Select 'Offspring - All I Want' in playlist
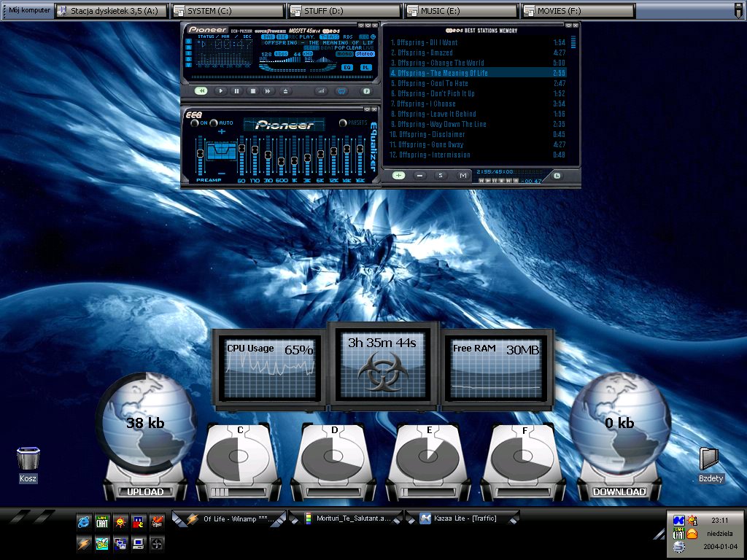747x560 pixels. (x=478, y=42)
